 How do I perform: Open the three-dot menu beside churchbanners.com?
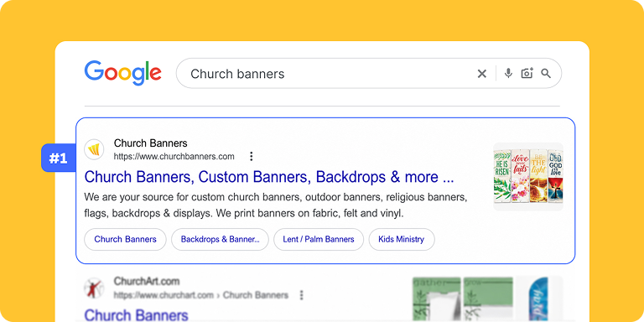(252, 157)
